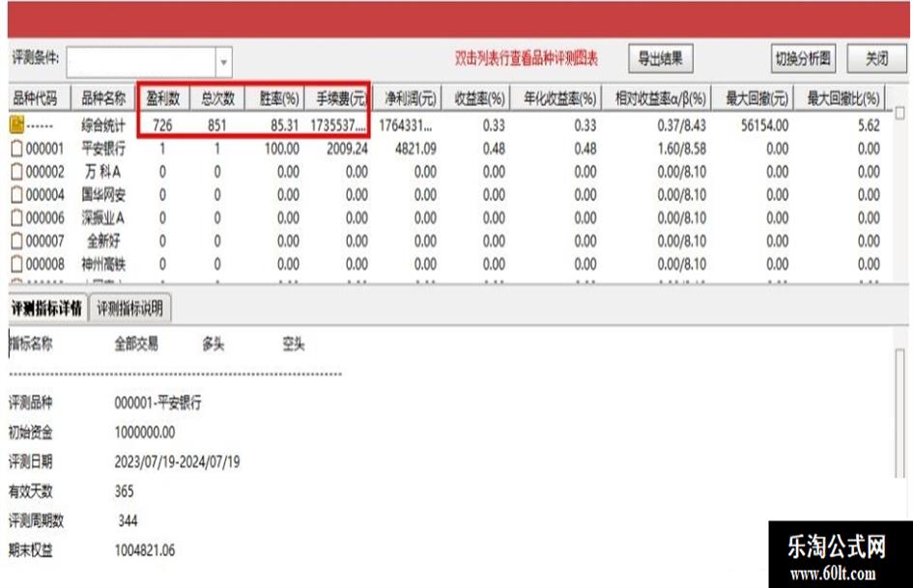913x588 pixels.
Task: Click stock code 000007
Action: pyautogui.click(x=44, y=241)
